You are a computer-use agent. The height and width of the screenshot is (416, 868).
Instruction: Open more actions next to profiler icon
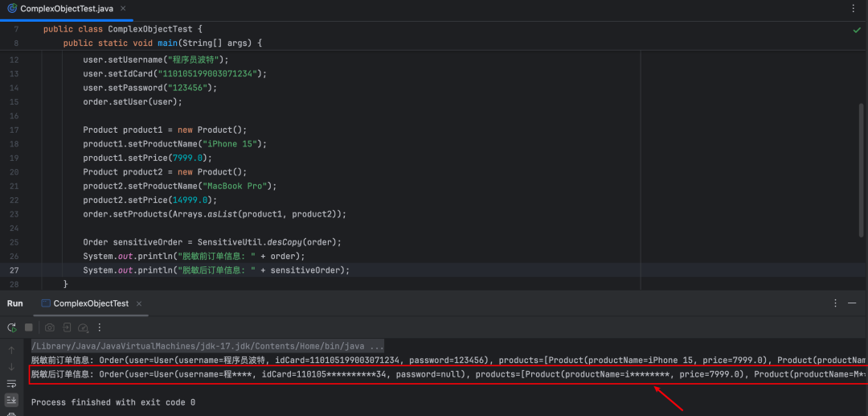(x=100, y=327)
